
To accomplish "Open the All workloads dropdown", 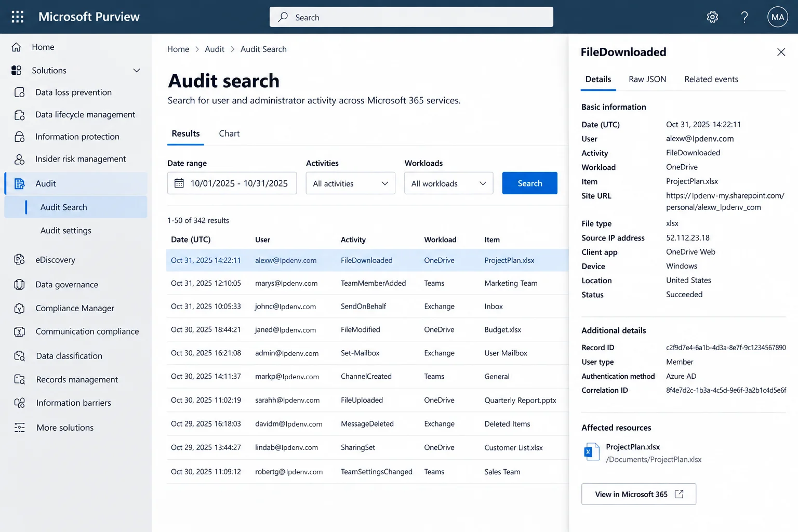I will tap(449, 183).
